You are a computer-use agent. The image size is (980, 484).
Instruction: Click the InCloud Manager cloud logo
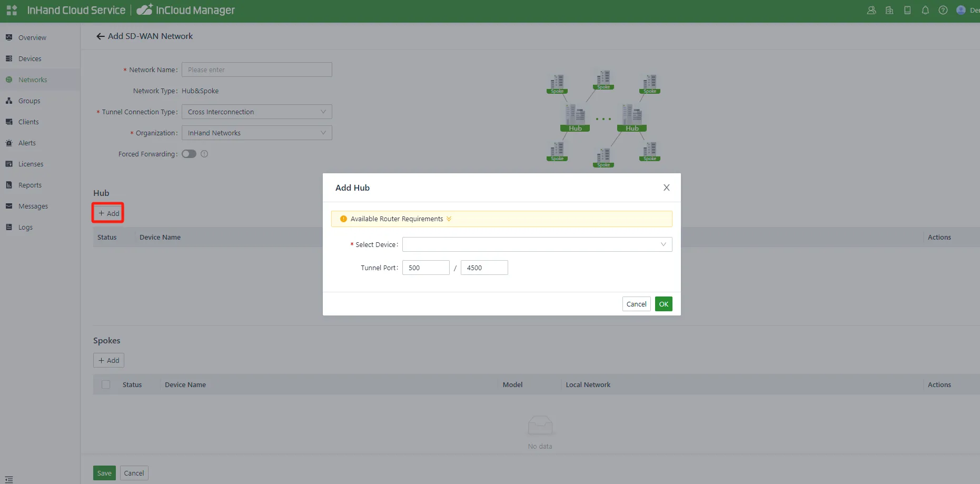[145, 9]
